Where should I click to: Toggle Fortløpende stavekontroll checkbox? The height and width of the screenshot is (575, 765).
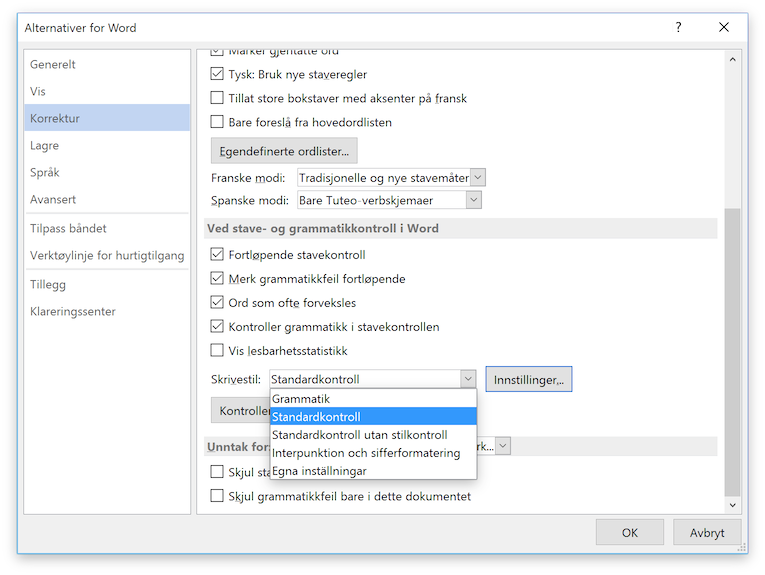(x=217, y=255)
